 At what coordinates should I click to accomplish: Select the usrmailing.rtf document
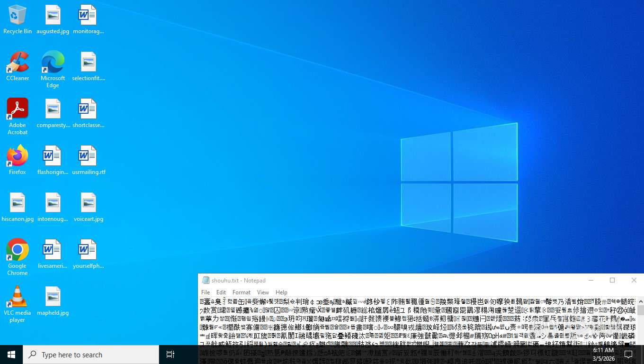88,161
